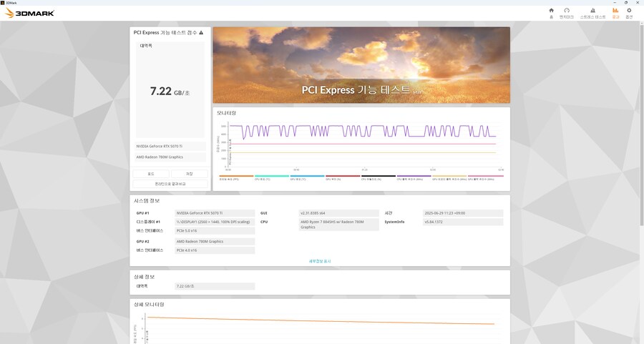
Task: Toggle the purple CPU clock frequency legend
Action: point(414,177)
